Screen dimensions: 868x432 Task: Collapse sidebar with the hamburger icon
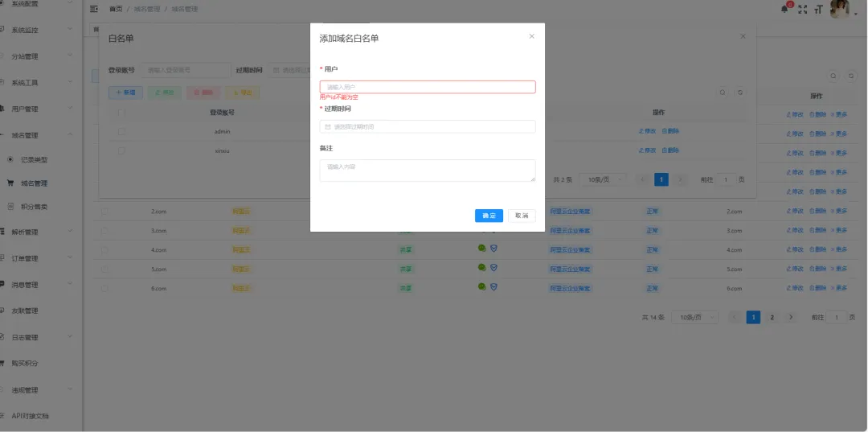(94, 9)
